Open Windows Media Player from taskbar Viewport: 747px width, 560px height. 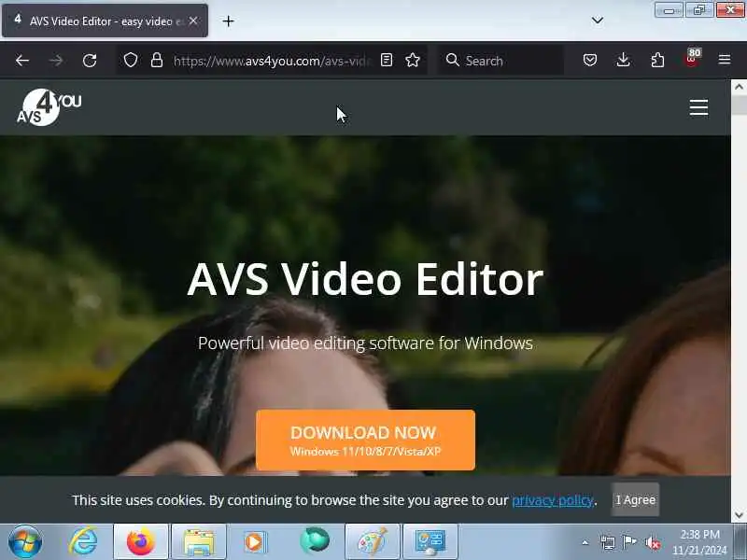click(255, 542)
